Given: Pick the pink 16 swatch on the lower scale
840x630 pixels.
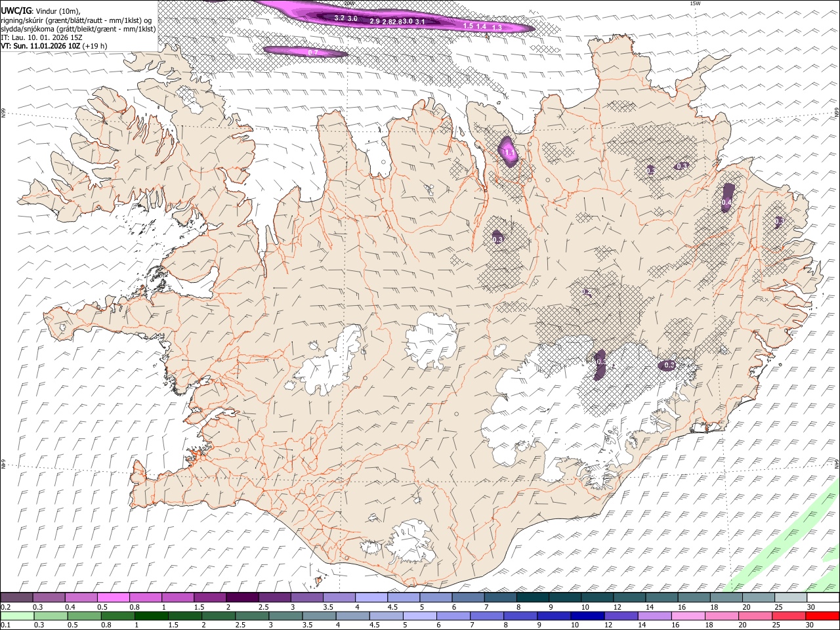Looking at the screenshot, I should (x=688, y=616).
